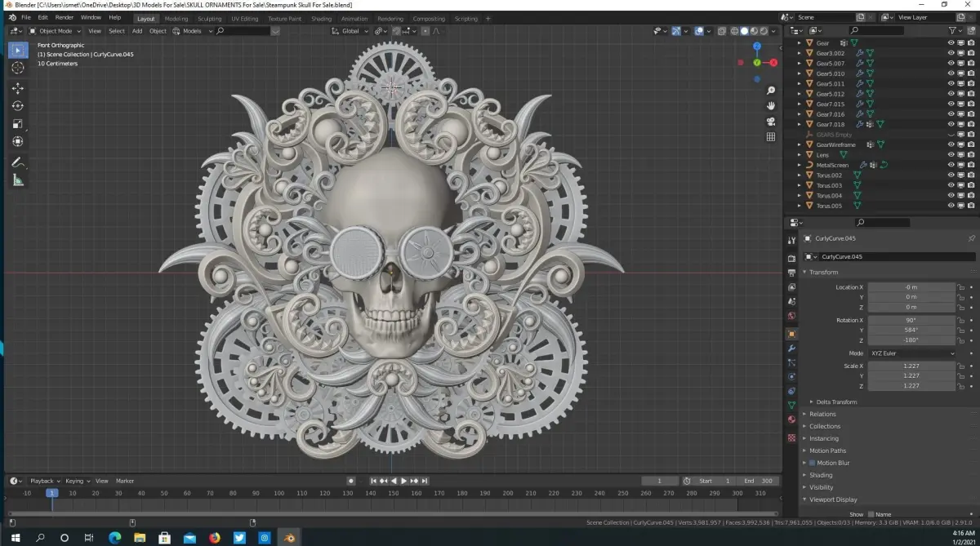
Task: Open the Object Mode dropdown
Action: pos(56,31)
